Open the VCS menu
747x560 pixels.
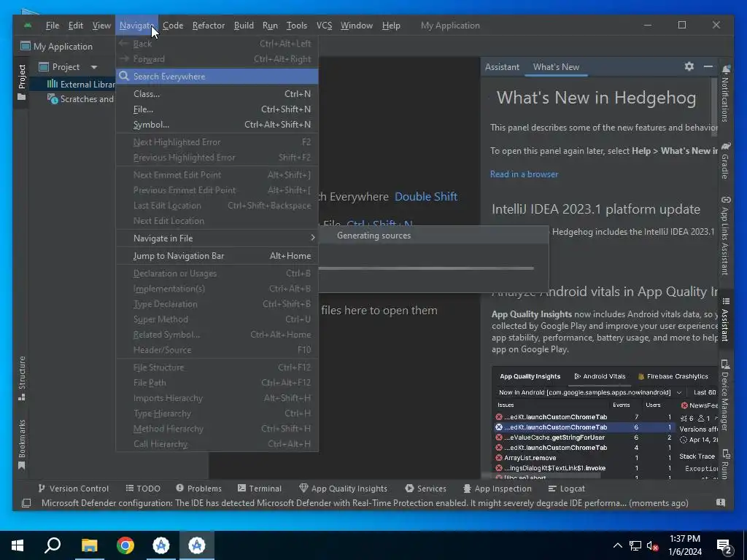click(324, 26)
